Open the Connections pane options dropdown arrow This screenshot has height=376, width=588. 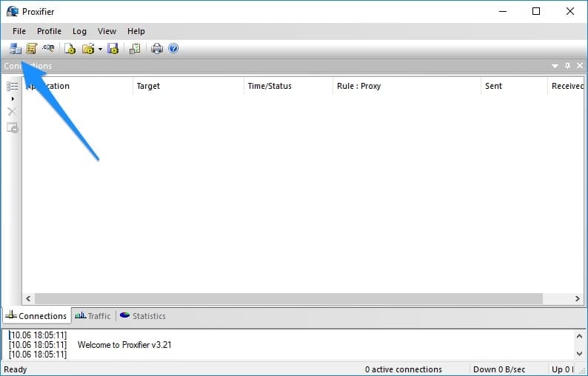click(x=555, y=66)
